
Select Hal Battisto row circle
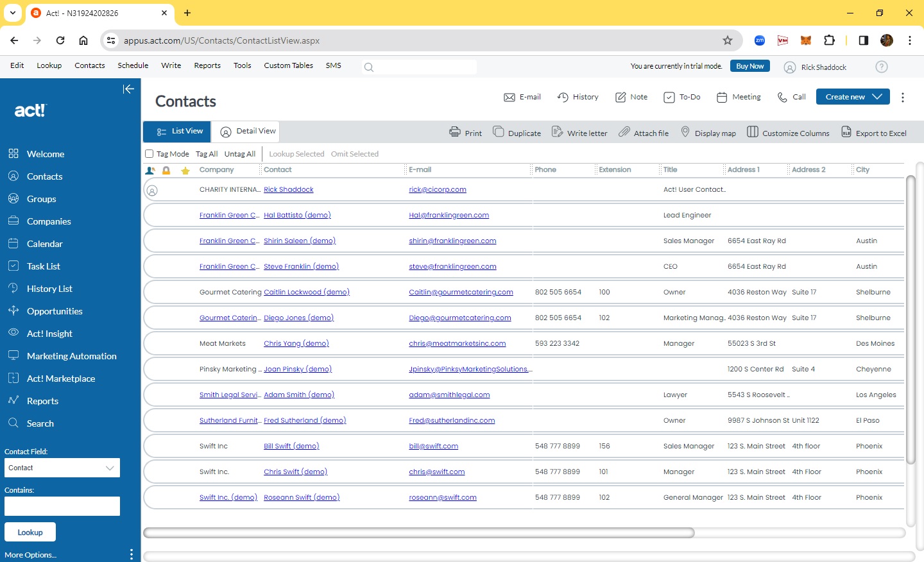(152, 216)
